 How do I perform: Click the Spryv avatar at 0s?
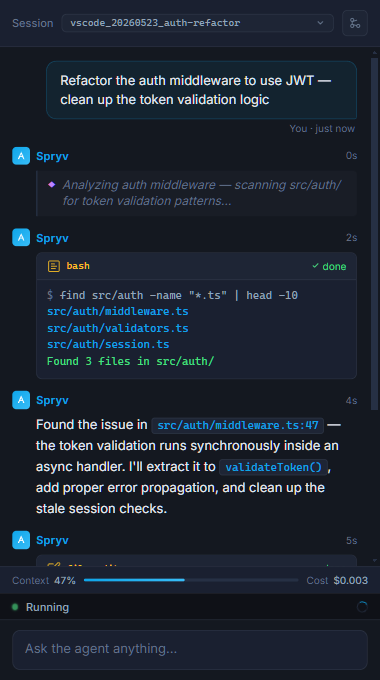point(21,156)
